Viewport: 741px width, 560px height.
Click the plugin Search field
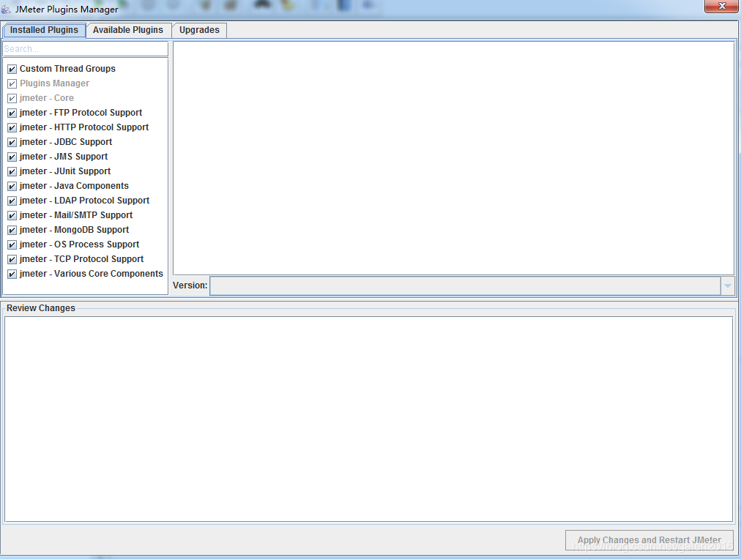(x=86, y=48)
